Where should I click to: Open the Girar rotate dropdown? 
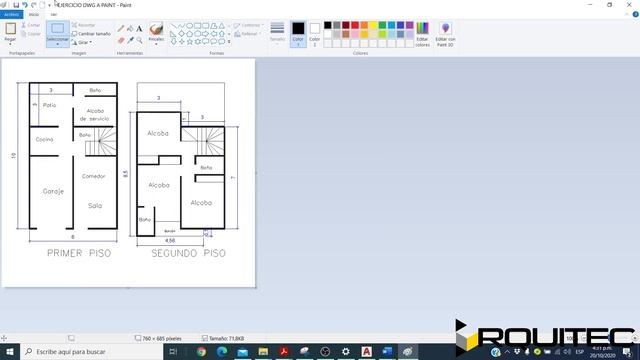coord(82,42)
